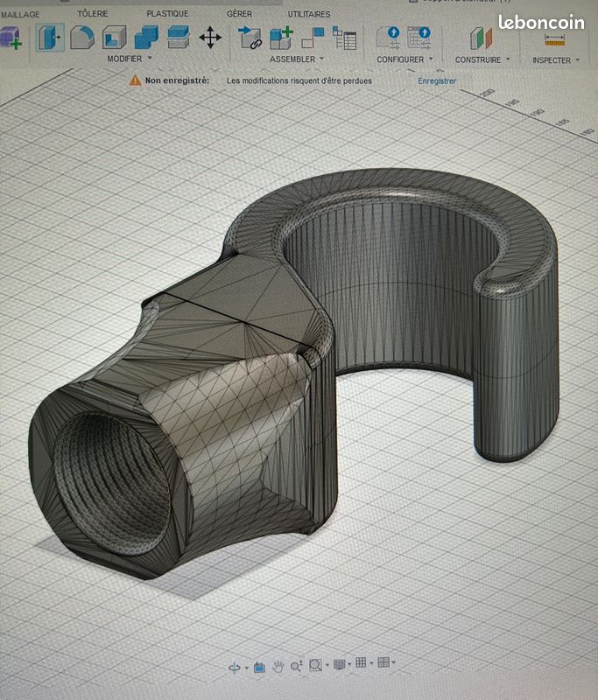Switch to the UTILITAIRES tab
This screenshot has height=700, width=598.
[308, 14]
